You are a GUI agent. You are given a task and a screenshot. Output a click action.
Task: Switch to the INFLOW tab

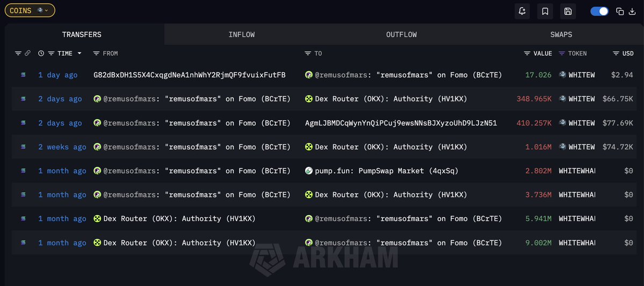point(242,34)
